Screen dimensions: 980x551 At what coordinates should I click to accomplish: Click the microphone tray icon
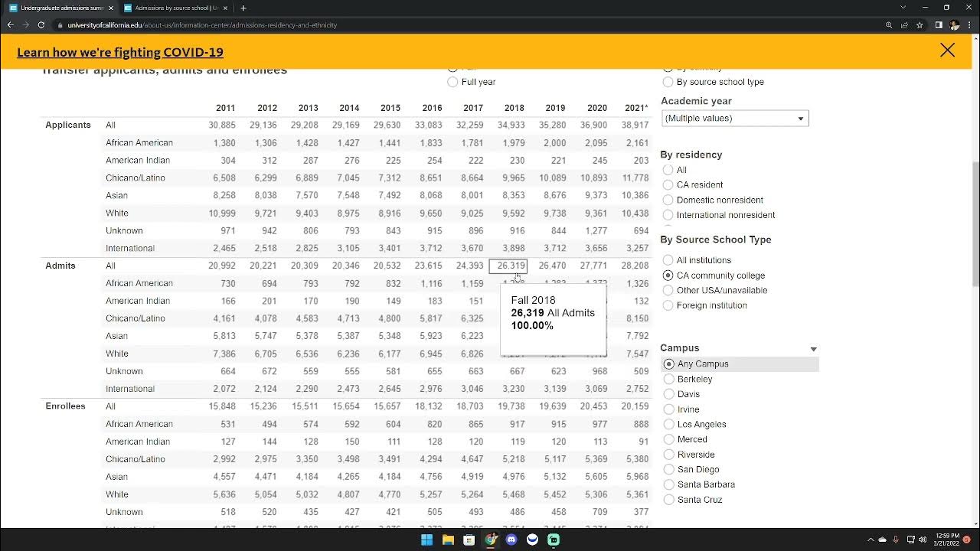pyautogui.click(x=896, y=540)
